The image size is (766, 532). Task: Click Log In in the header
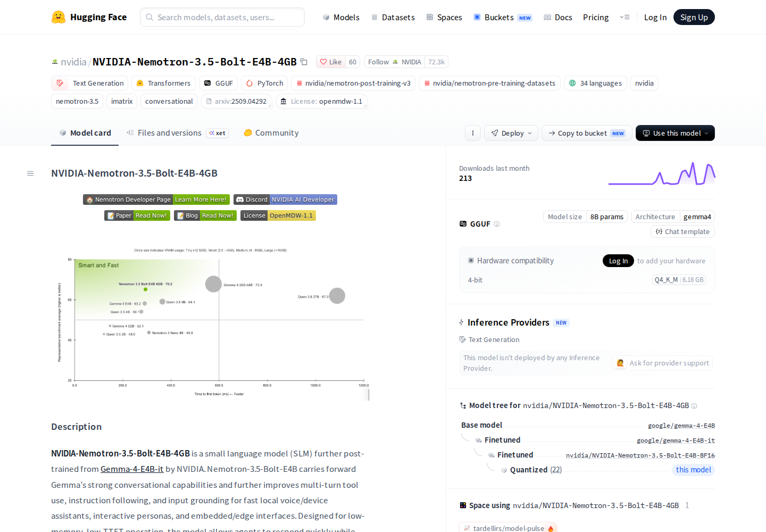tap(655, 17)
